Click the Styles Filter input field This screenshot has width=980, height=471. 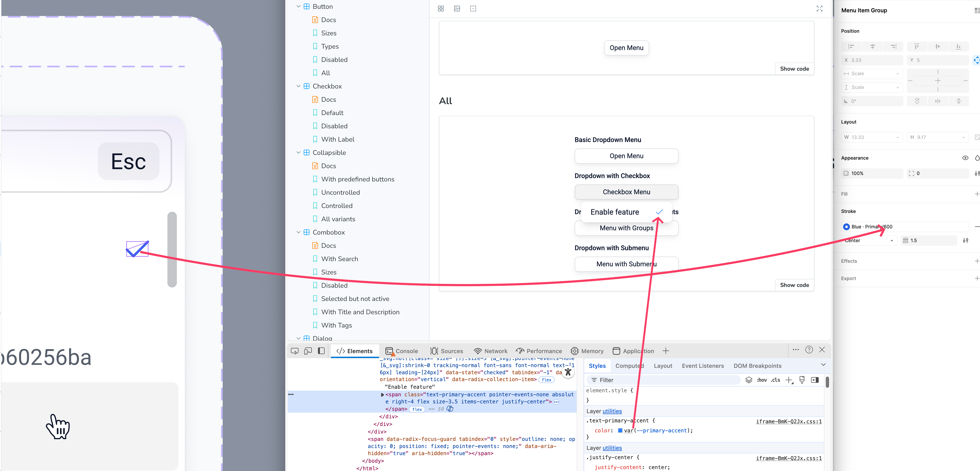[x=664, y=380]
